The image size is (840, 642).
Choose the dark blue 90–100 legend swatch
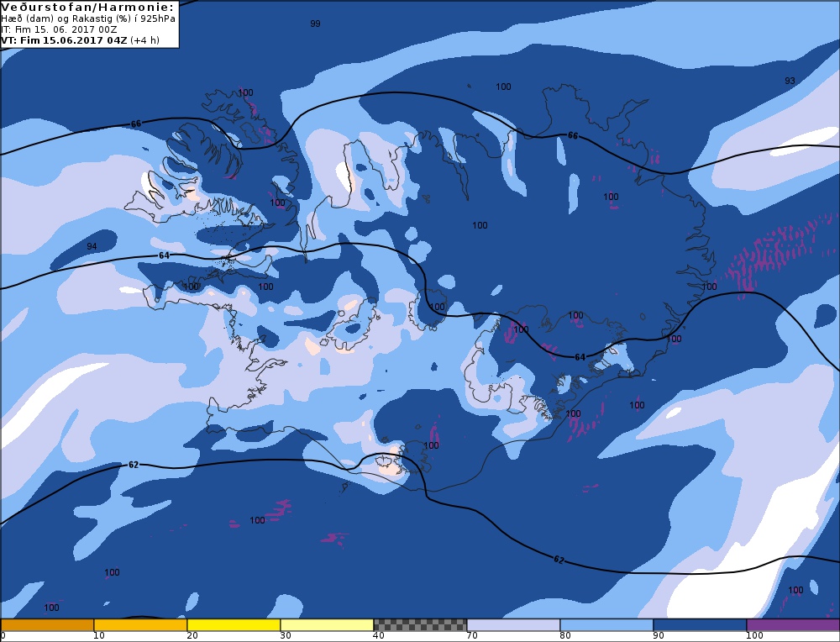(x=700, y=625)
